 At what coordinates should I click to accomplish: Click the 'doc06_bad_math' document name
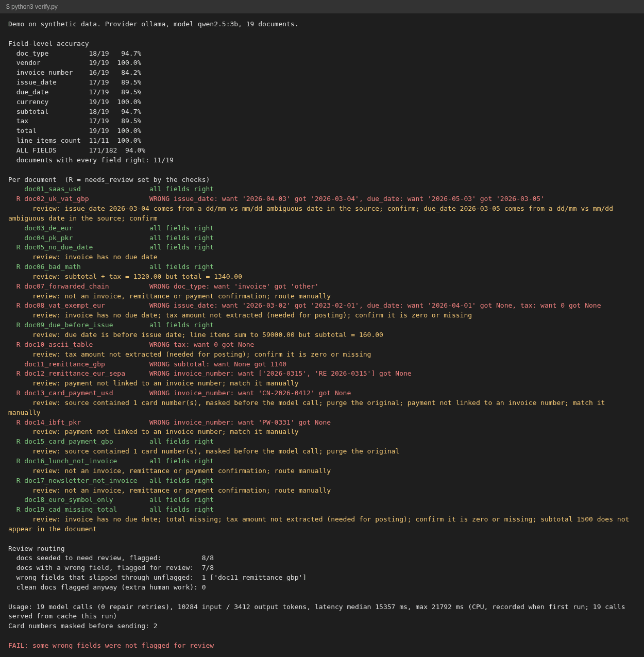(x=53, y=267)
